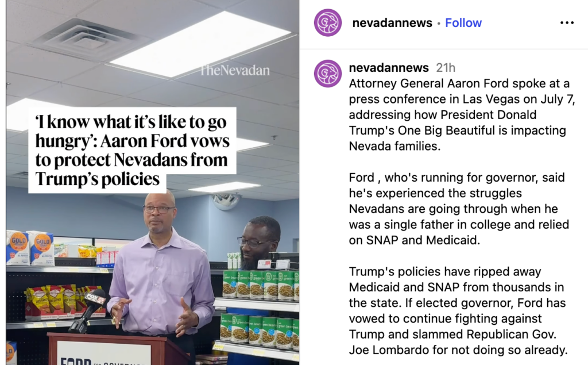This screenshot has height=365, width=588.
Task: Click the nevadannews avatar in the post header
Action: tap(328, 22)
